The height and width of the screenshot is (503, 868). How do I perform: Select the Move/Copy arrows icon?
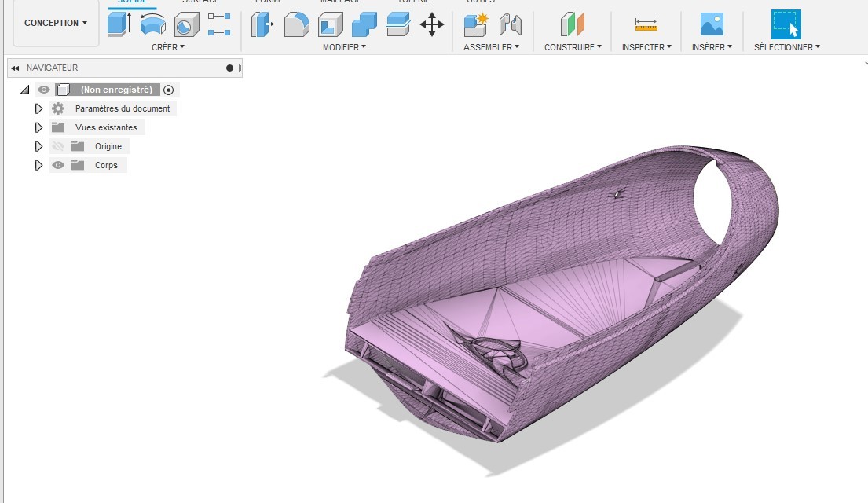(432, 25)
